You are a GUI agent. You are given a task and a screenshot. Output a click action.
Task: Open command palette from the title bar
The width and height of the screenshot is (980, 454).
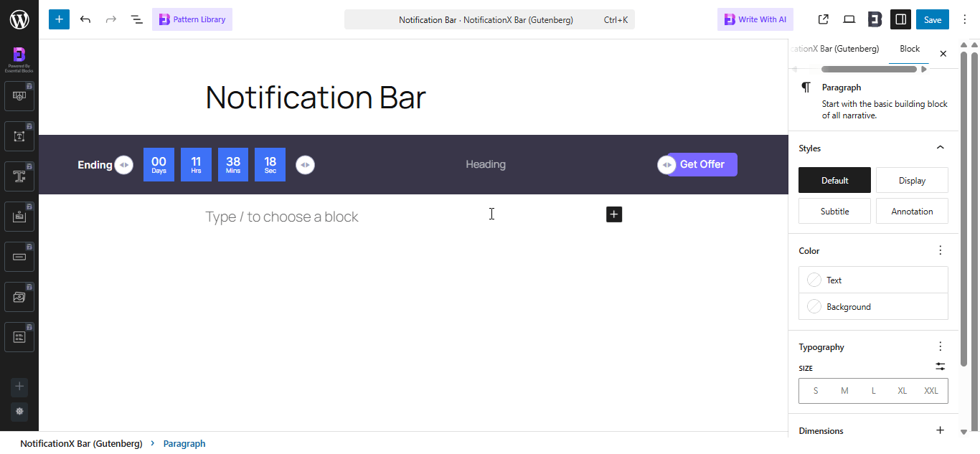click(489, 20)
